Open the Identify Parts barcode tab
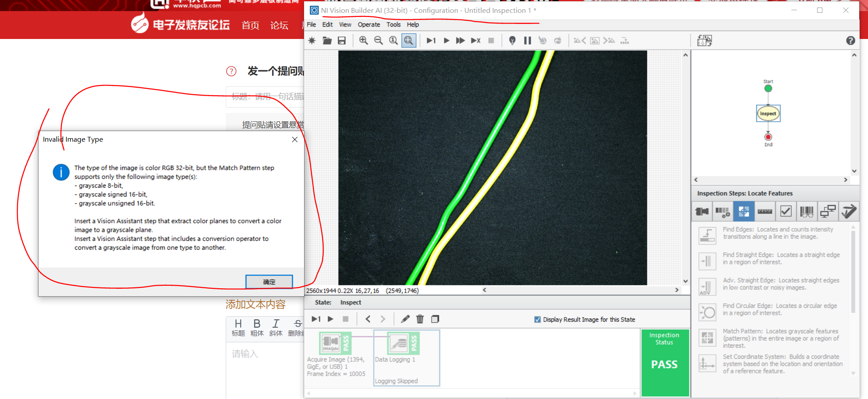Image resolution: width=868 pixels, height=399 pixels. 806,212
